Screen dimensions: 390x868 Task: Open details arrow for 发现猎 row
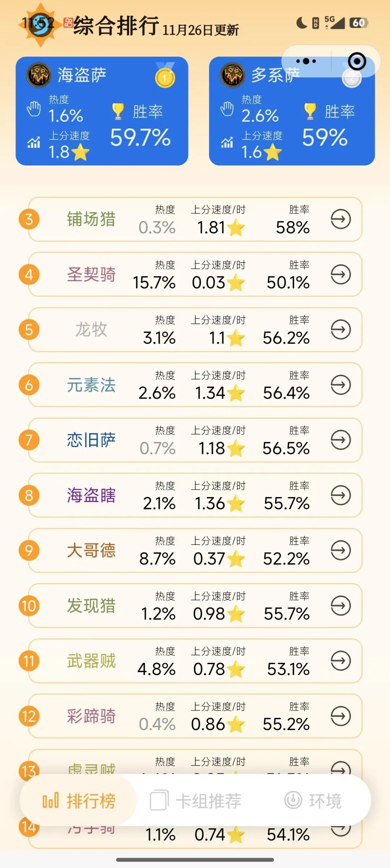pyautogui.click(x=341, y=606)
